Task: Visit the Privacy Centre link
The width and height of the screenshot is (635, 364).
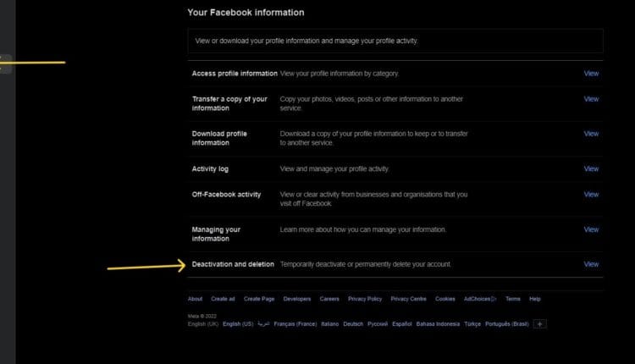Action: tap(408, 299)
